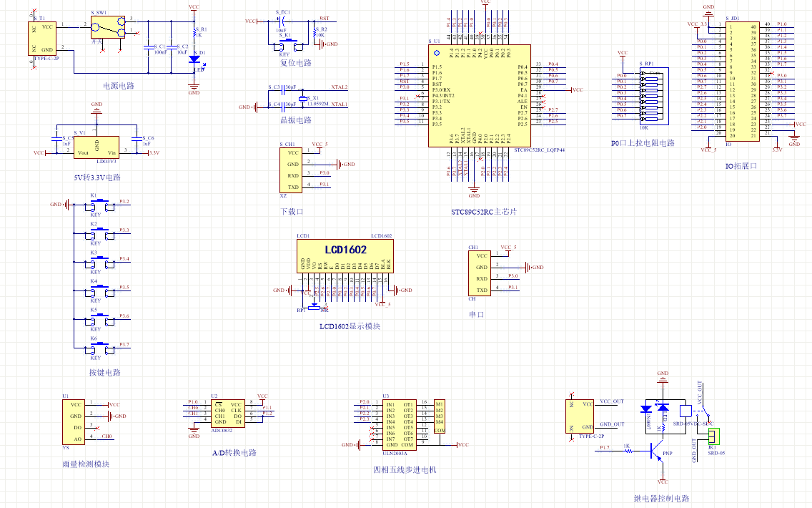Select the S_CH1 download header block

tap(290, 170)
